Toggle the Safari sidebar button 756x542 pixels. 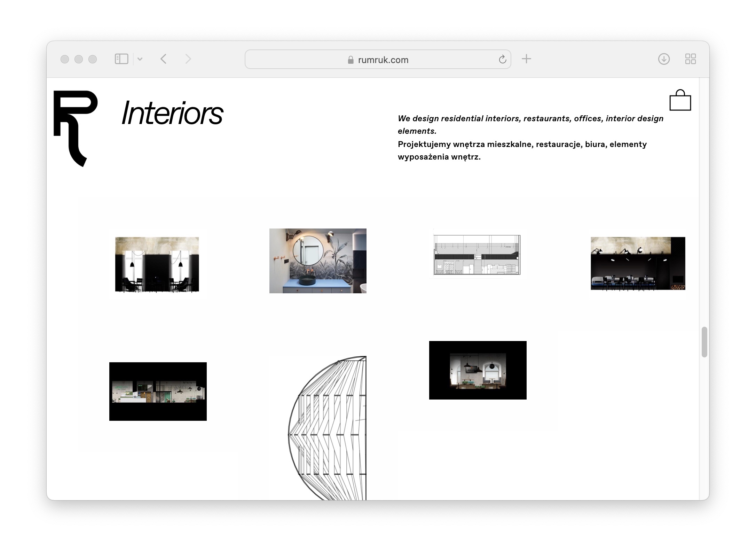(121, 59)
